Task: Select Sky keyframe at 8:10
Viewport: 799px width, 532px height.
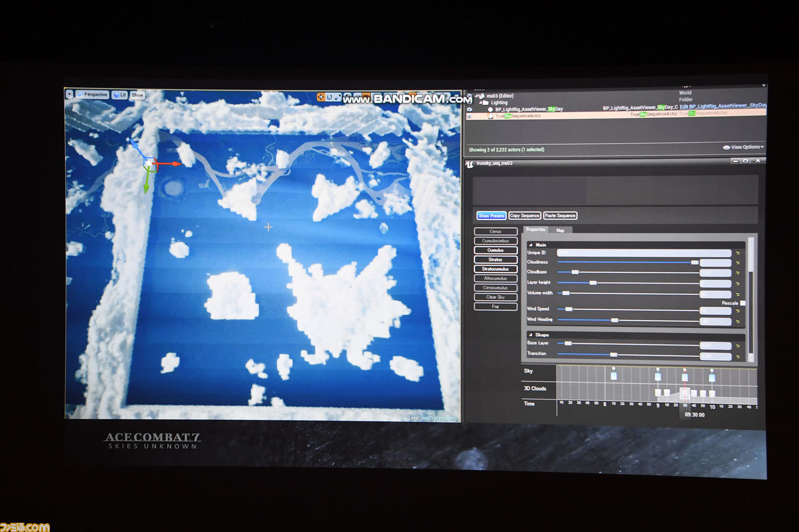Action: click(614, 375)
